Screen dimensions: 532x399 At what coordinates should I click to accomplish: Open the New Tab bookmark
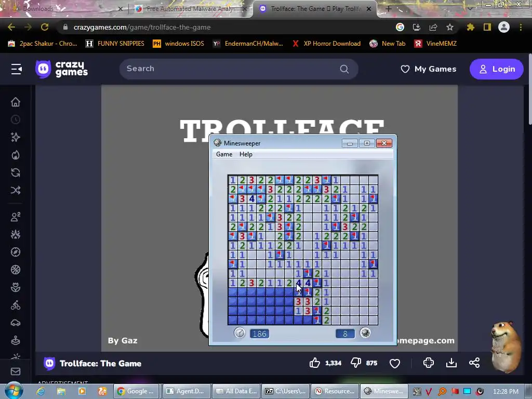point(388,44)
